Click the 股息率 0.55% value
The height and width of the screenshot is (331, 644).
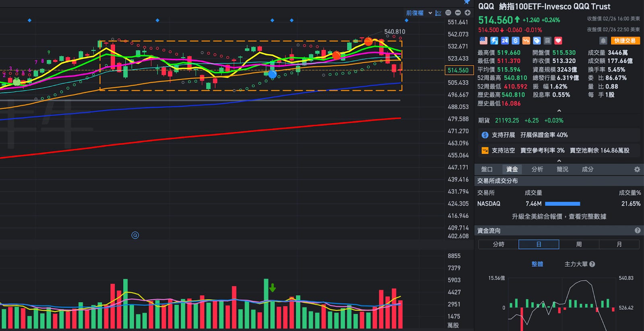(x=561, y=95)
